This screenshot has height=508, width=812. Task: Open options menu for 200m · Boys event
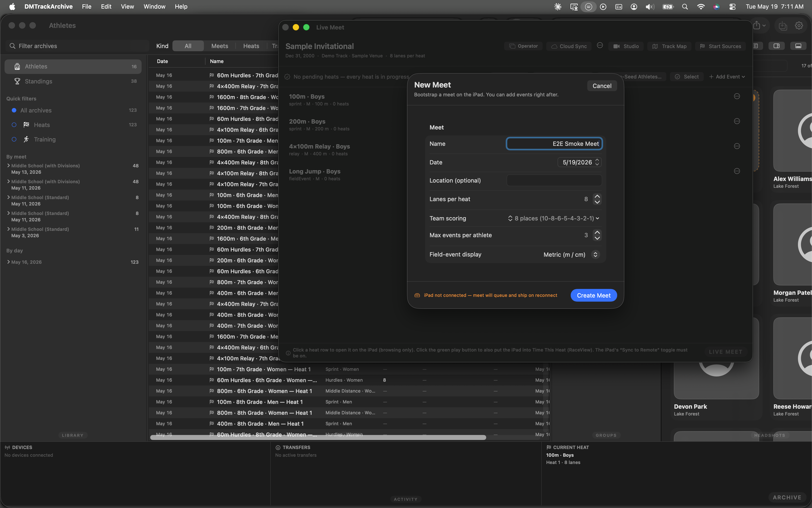737,121
